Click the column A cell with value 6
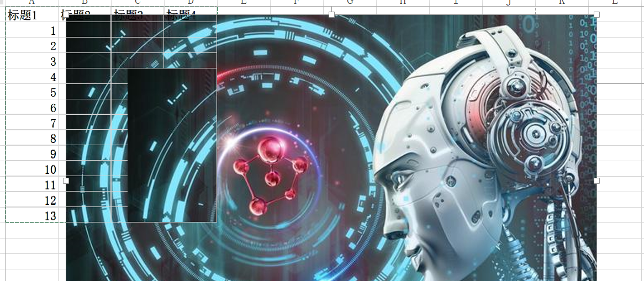Viewport: 644px width, 281px height. pyautogui.click(x=31, y=107)
